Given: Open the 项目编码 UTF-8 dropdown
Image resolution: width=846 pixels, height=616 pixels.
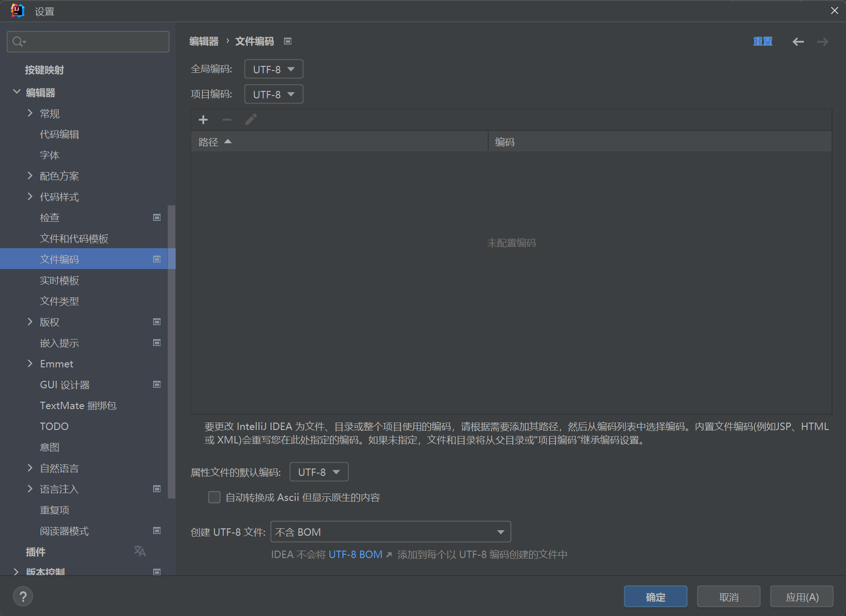Looking at the screenshot, I should [273, 94].
